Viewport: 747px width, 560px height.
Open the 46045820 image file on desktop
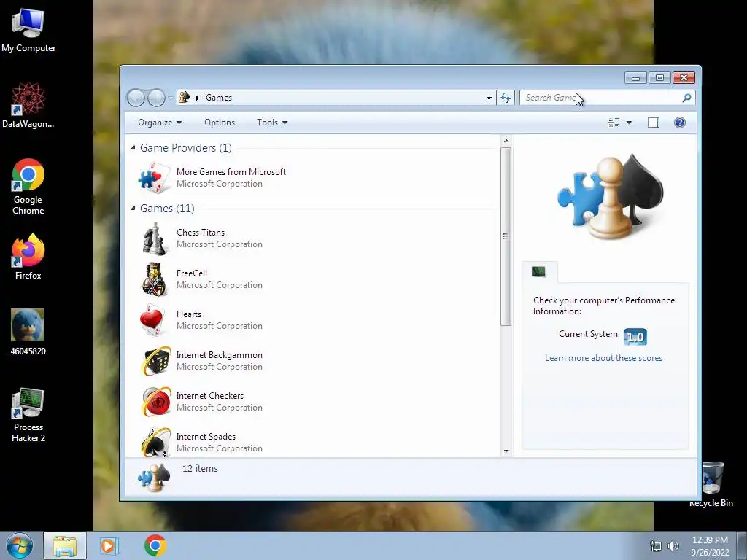tap(28, 332)
